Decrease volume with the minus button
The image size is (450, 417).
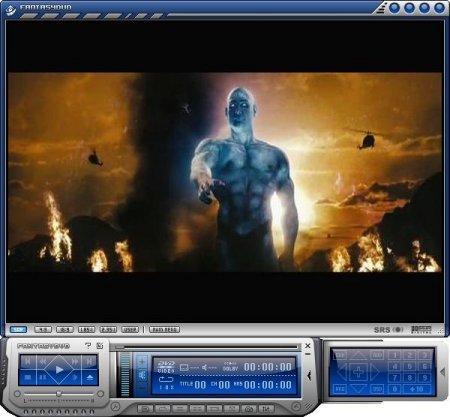[x=142, y=389]
